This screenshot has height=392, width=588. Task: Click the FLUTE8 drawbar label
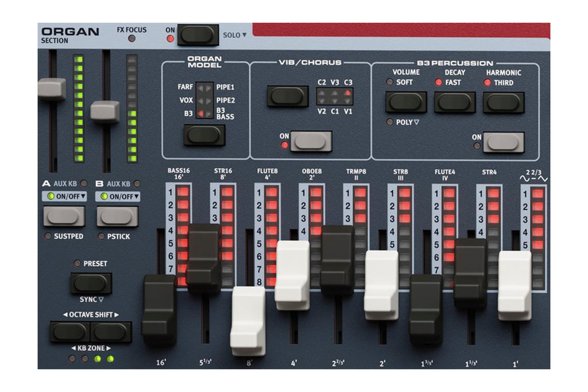[268, 171]
